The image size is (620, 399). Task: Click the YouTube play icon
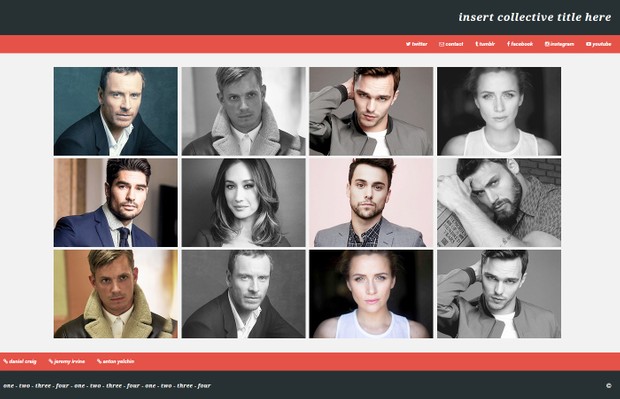point(588,44)
